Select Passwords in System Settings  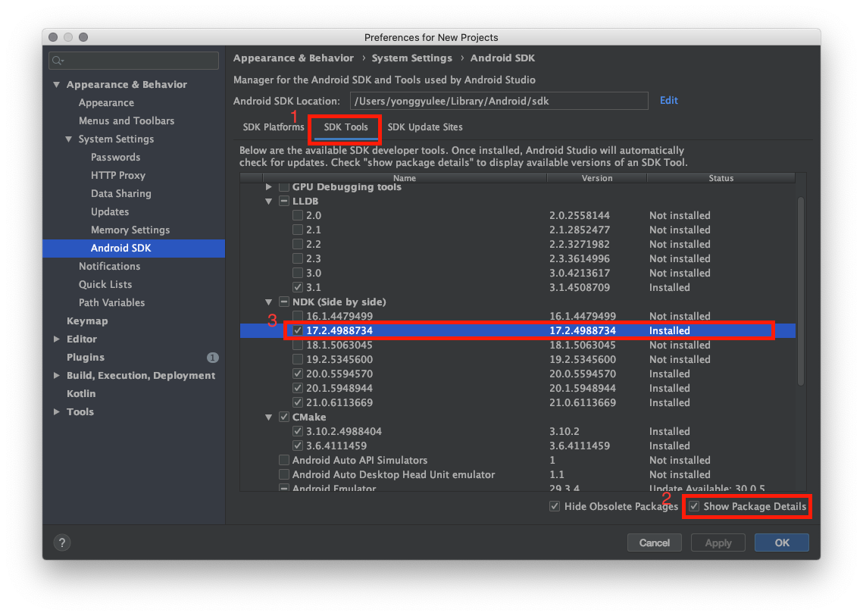pyautogui.click(x=116, y=157)
